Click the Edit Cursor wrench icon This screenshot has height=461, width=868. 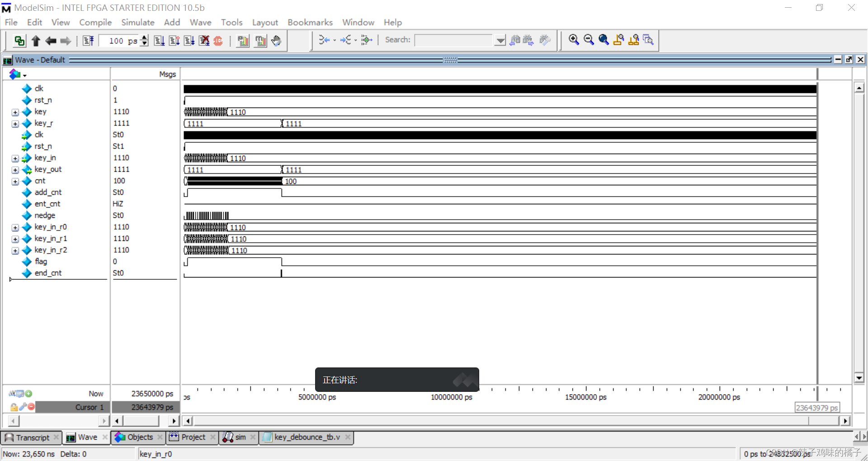coord(23,407)
